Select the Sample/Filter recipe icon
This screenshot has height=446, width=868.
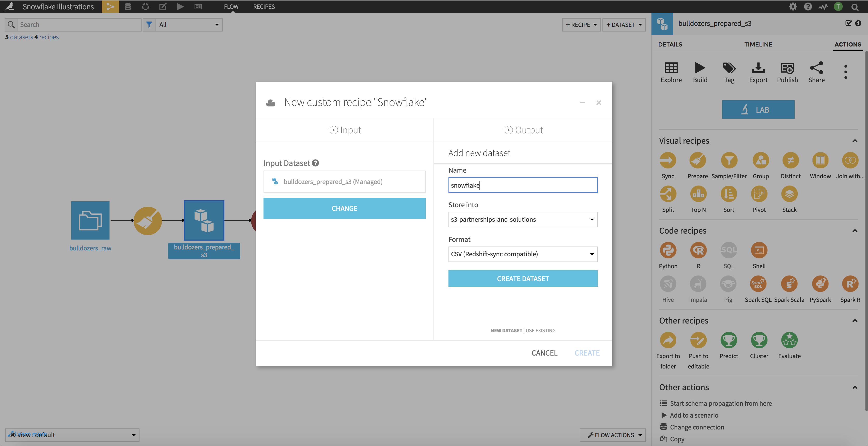[729, 160]
